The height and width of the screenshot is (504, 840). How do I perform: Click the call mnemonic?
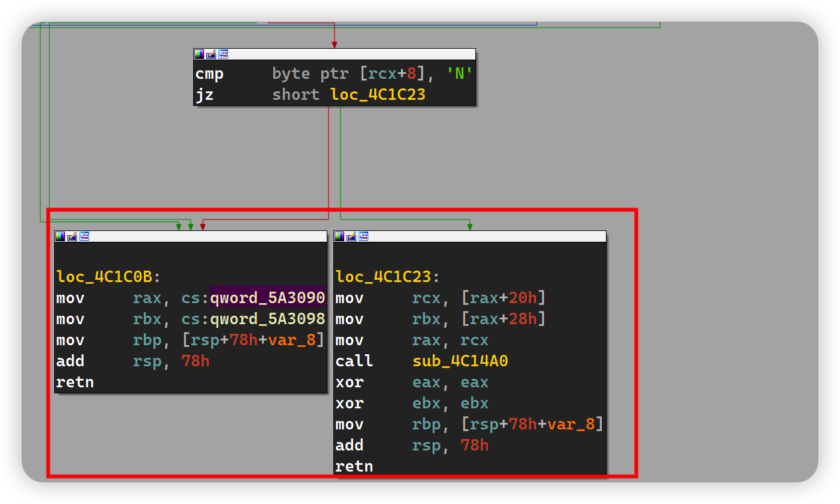pos(354,361)
